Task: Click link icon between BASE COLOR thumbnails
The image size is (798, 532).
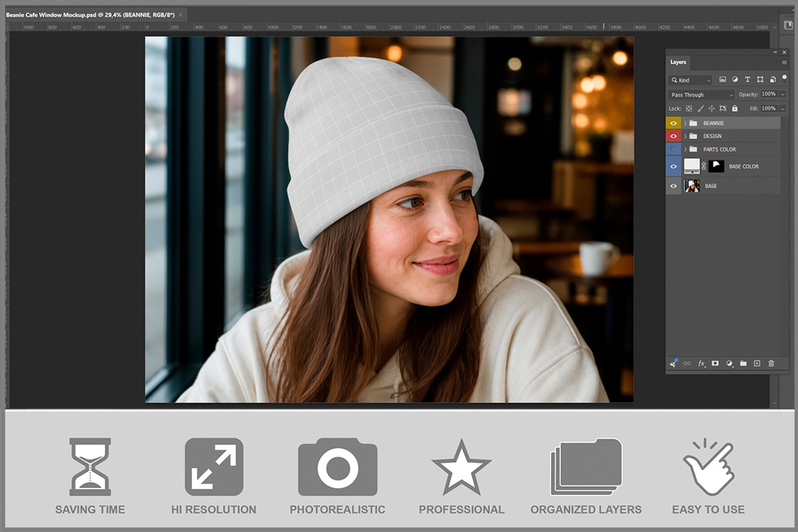Action: click(x=704, y=166)
